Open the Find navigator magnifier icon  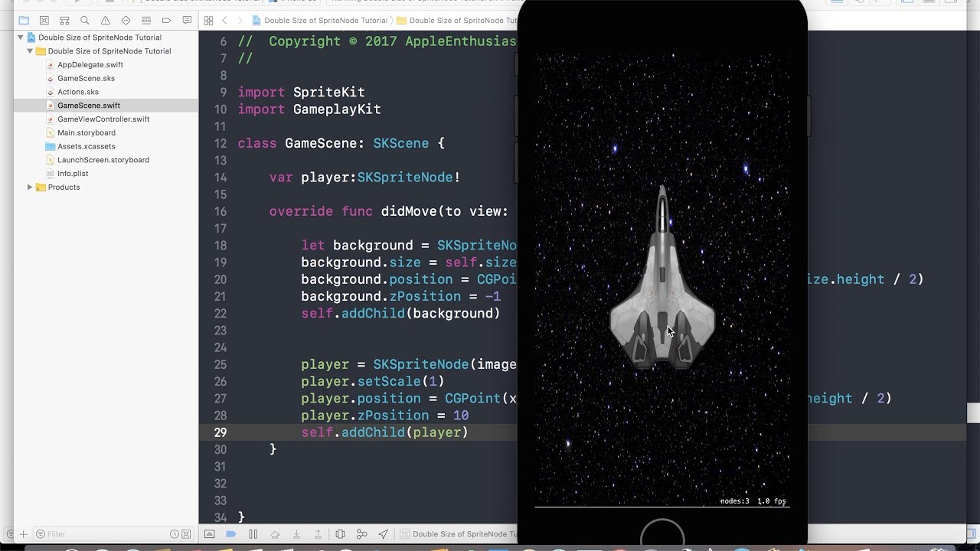click(x=85, y=21)
